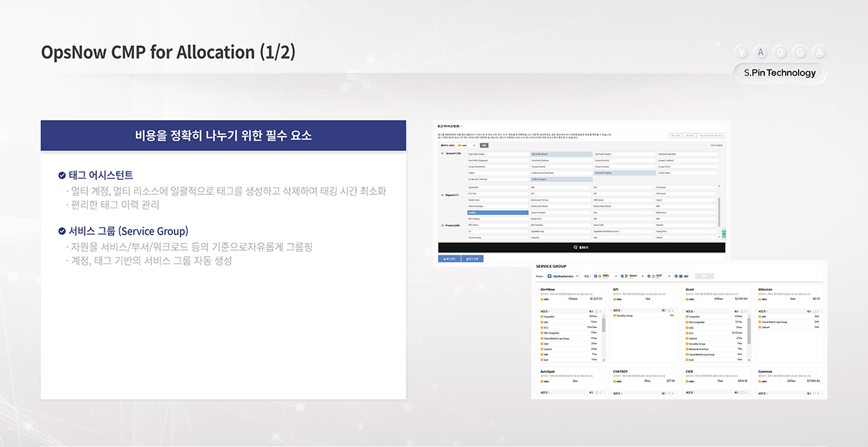Screen dimensions: 868x447
Task: Click the S.Pin Technology logo badge
Action: pyautogui.click(x=780, y=73)
